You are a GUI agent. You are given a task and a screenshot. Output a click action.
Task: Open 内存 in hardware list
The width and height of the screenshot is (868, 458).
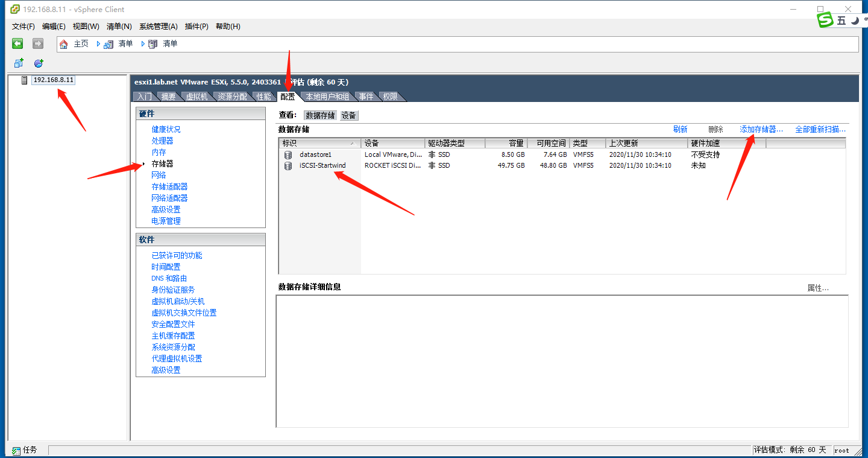(x=159, y=152)
